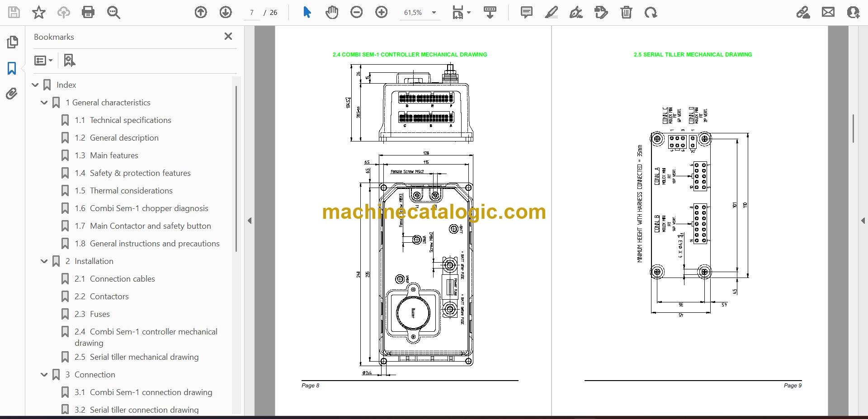Zoom in with the plus button
868x419 pixels.
382,12
